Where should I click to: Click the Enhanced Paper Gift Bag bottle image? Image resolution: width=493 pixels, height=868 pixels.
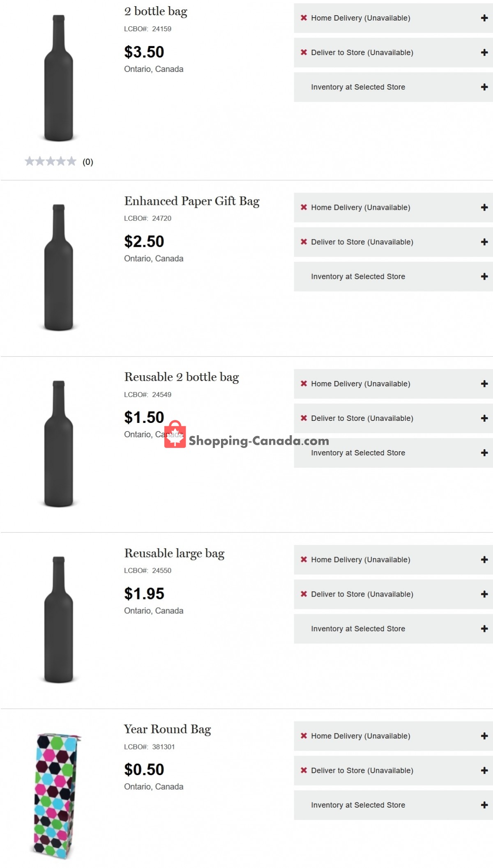pyautogui.click(x=58, y=267)
